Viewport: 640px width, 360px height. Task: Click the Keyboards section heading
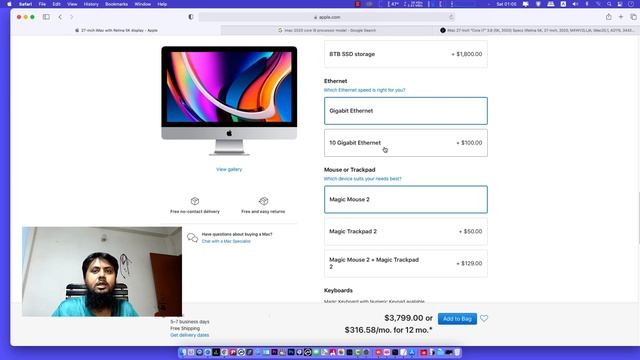pyautogui.click(x=338, y=290)
